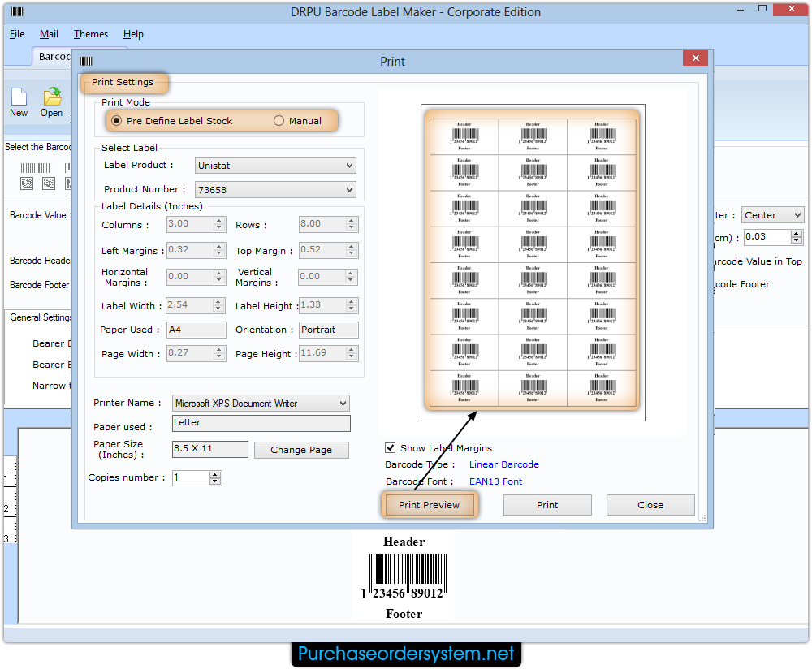The height and width of the screenshot is (669, 812).
Task: Click the barcode icon in Print dialog titlebar
Action: click(x=85, y=61)
